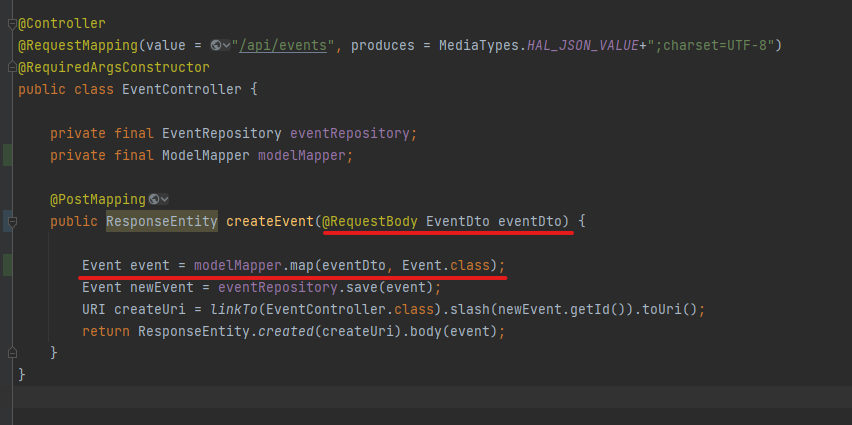
Task: Click the linkTo method call
Action: point(234,309)
